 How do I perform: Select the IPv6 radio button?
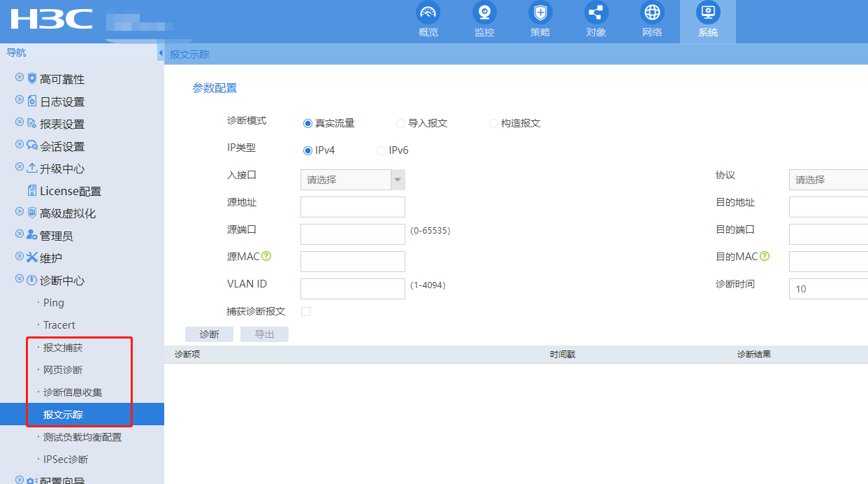coord(382,150)
